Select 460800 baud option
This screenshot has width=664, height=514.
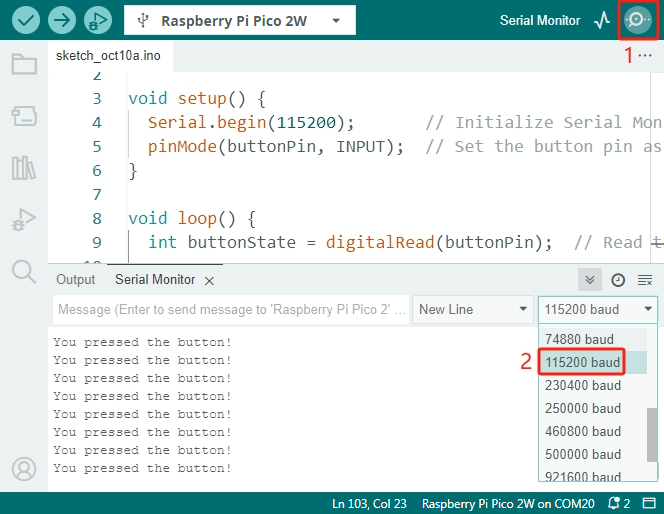coord(592,431)
